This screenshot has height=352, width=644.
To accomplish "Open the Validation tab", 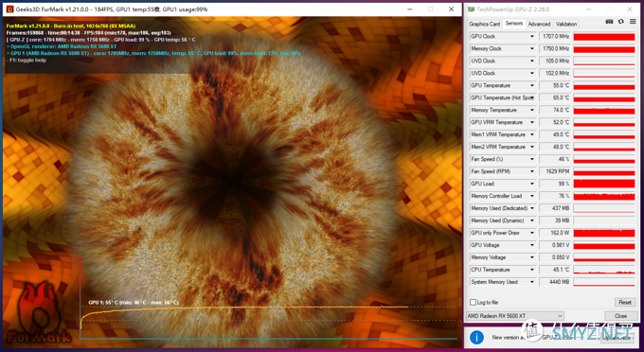I will click(x=566, y=25).
